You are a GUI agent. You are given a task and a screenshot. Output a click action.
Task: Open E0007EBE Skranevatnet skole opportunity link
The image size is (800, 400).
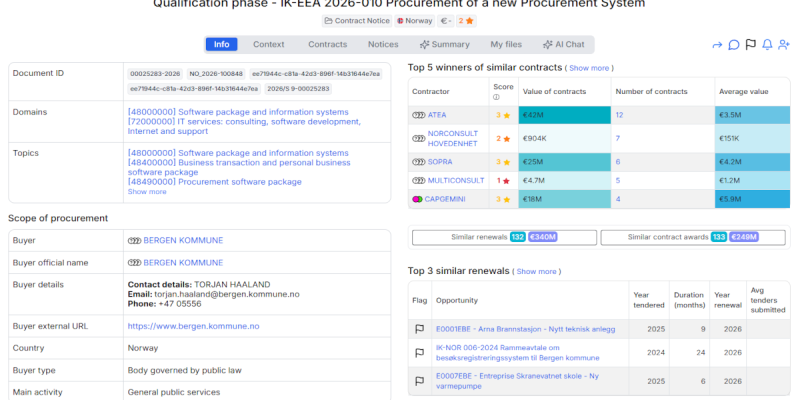pyautogui.click(x=517, y=381)
